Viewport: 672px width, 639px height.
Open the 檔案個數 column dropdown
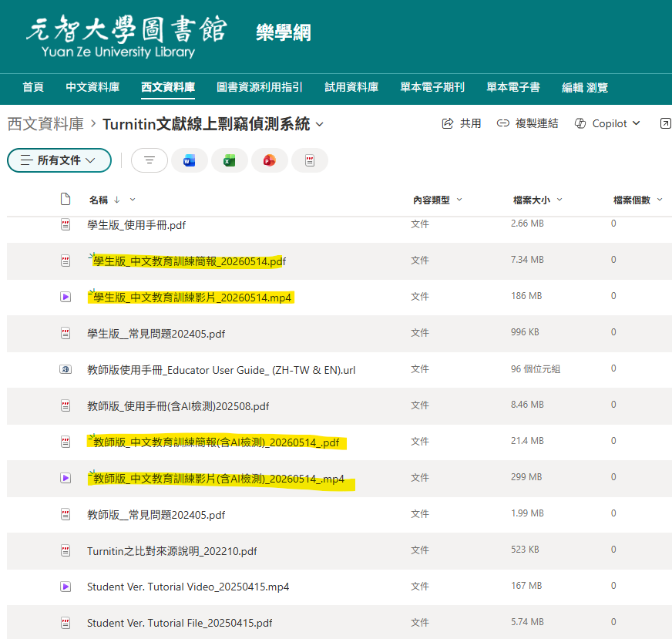(660, 200)
